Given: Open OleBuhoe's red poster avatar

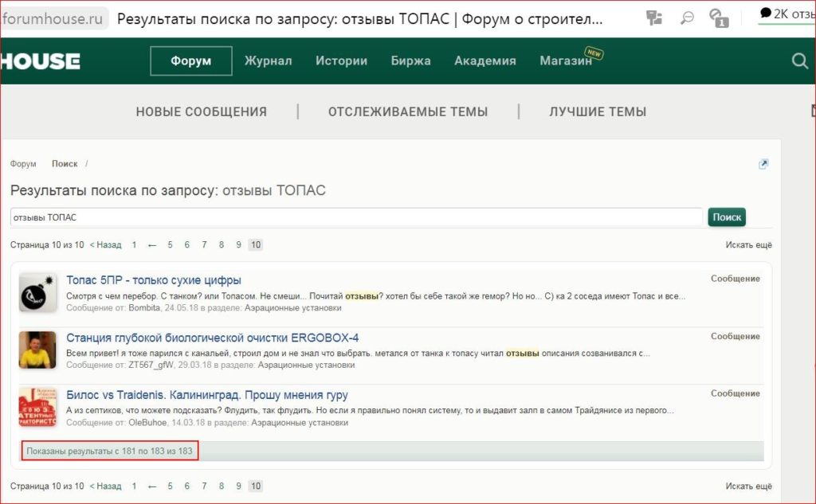Looking at the screenshot, I should 37,407.
